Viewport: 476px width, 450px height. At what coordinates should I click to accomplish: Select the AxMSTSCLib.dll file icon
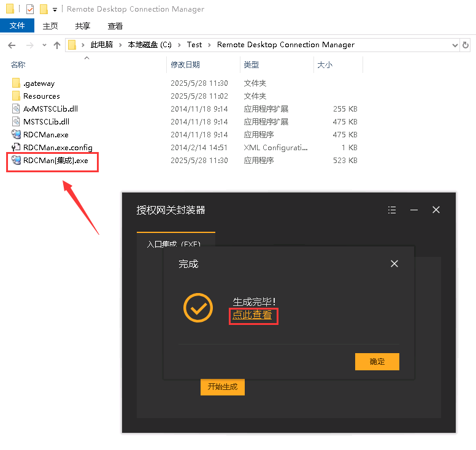pyautogui.click(x=16, y=109)
